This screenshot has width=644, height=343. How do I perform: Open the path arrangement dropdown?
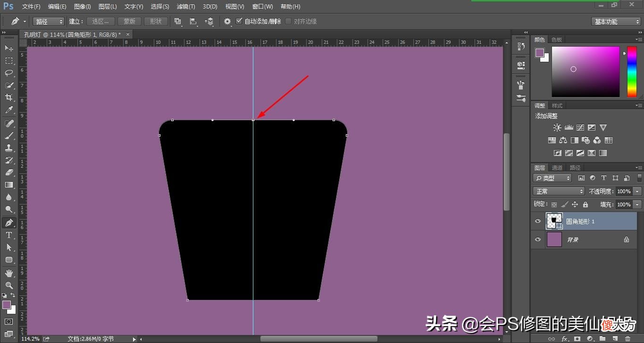pyautogui.click(x=209, y=22)
